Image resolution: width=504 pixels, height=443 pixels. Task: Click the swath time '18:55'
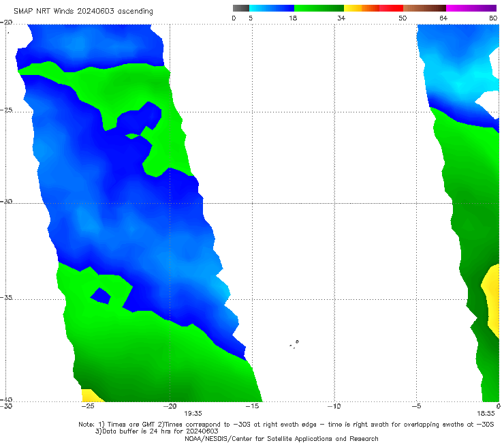tap(486, 414)
